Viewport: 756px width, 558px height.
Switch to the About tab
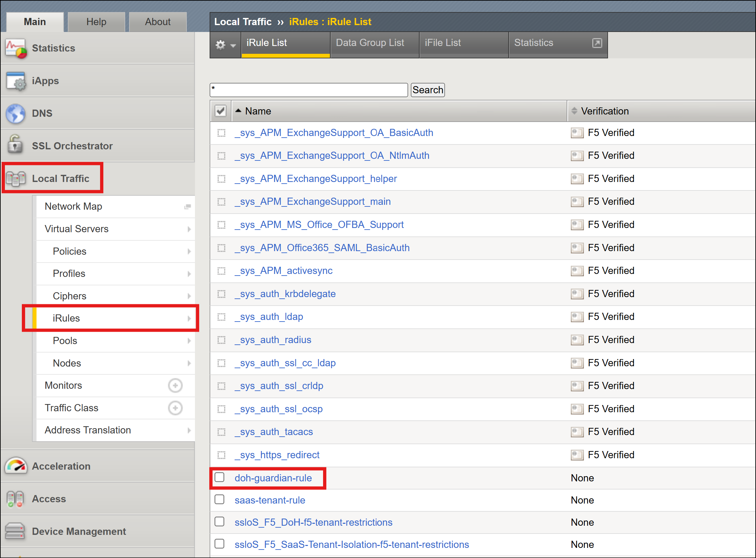click(x=158, y=22)
